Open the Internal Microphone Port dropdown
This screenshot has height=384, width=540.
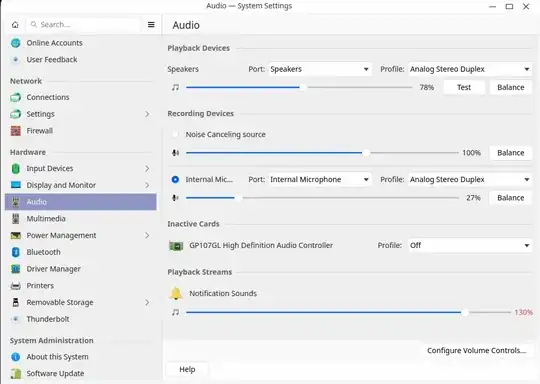tap(320, 179)
